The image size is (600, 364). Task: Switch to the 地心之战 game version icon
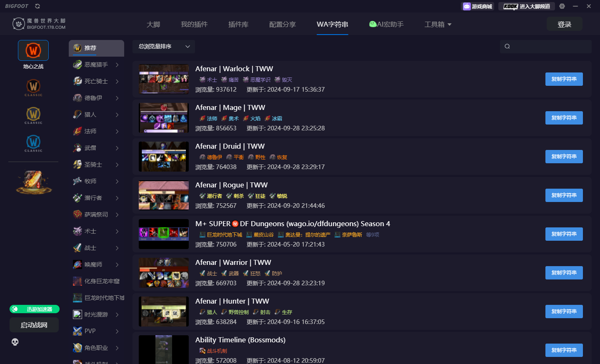pos(33,50)
